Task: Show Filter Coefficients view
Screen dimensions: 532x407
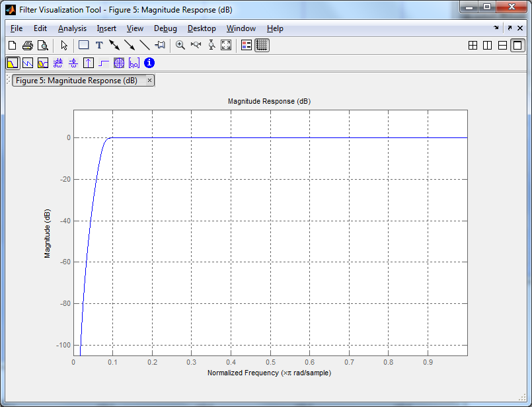Action: (x=134, y=63)
